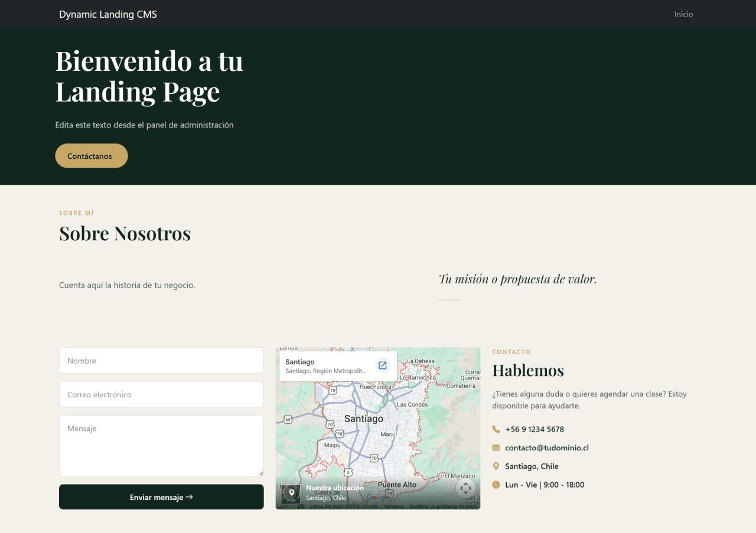
Task: Click the Inicio nav link
Action: click(683, 14)
